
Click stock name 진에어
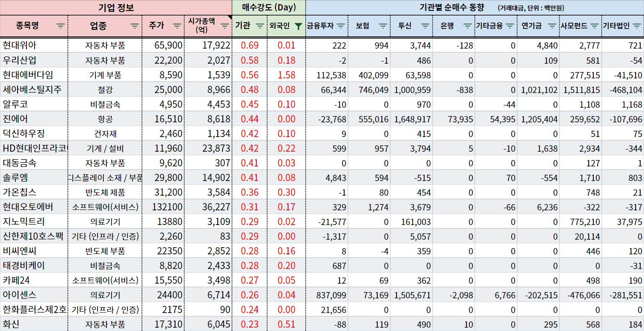point(15,119)
